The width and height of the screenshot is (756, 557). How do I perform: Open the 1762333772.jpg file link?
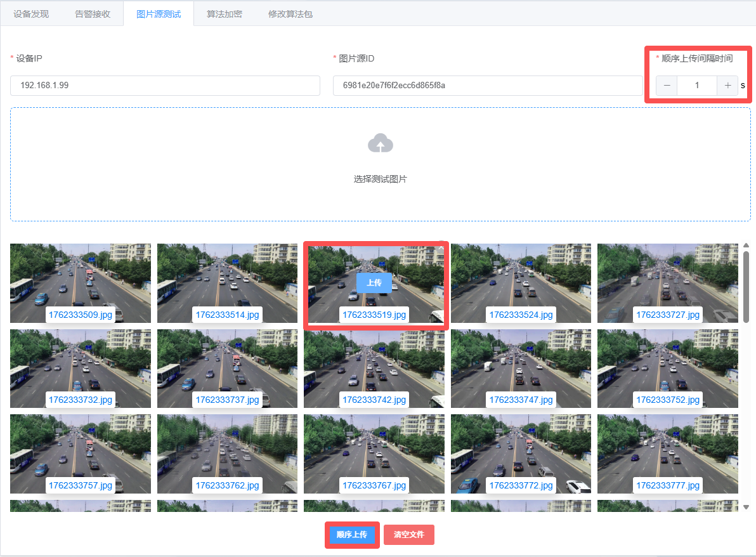click(x=521, y=485)
